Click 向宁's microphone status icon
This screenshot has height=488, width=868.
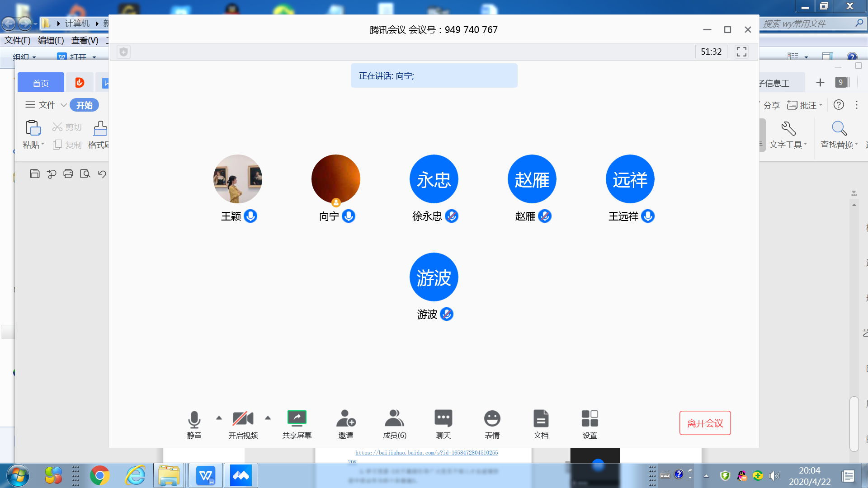tap(349, 216)
